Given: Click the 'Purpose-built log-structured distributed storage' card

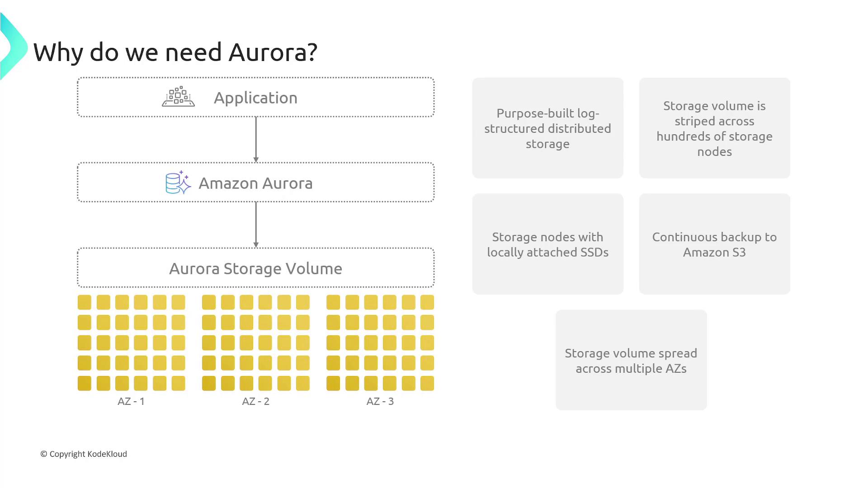Looking at the screenshot, I should (x=547, y=128).
